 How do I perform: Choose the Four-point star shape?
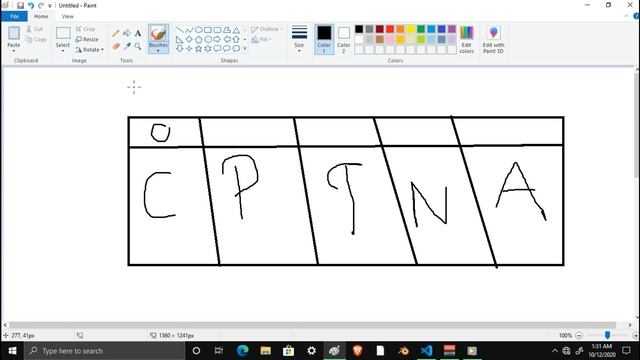[x=189, y=49]
